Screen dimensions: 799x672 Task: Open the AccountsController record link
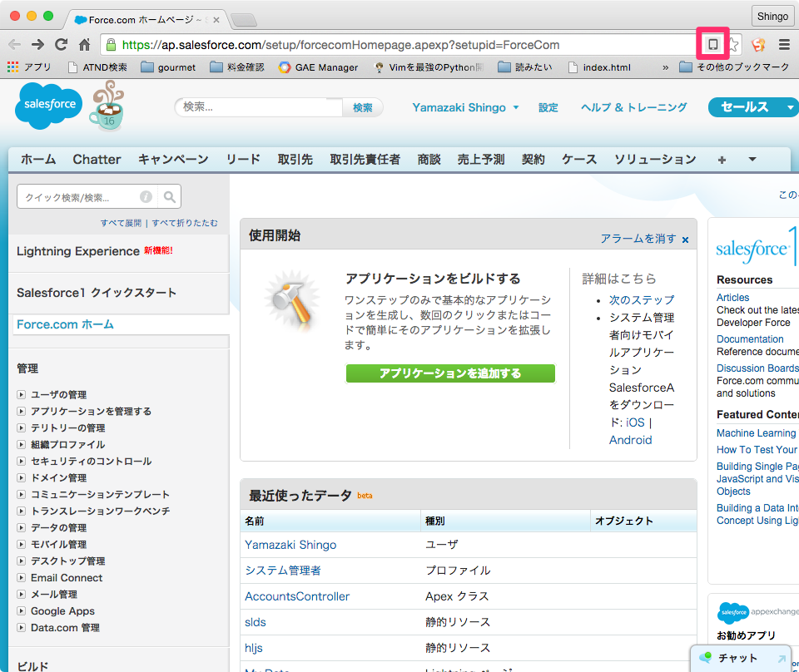click(297, 596)
